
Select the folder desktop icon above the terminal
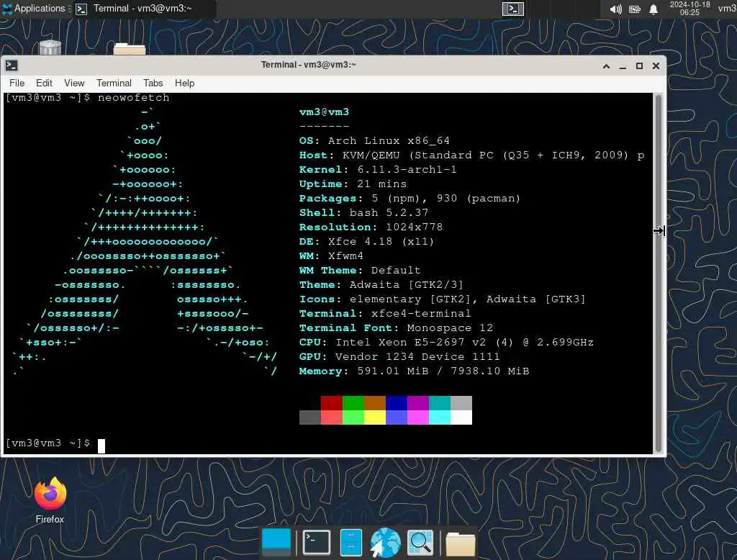pyautogui.click(x=130, y=48)
